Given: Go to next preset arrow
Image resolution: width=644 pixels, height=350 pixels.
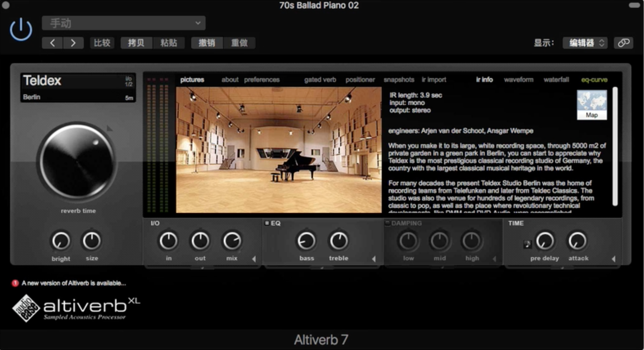Looking at the screenshot, I should [73, 43].
